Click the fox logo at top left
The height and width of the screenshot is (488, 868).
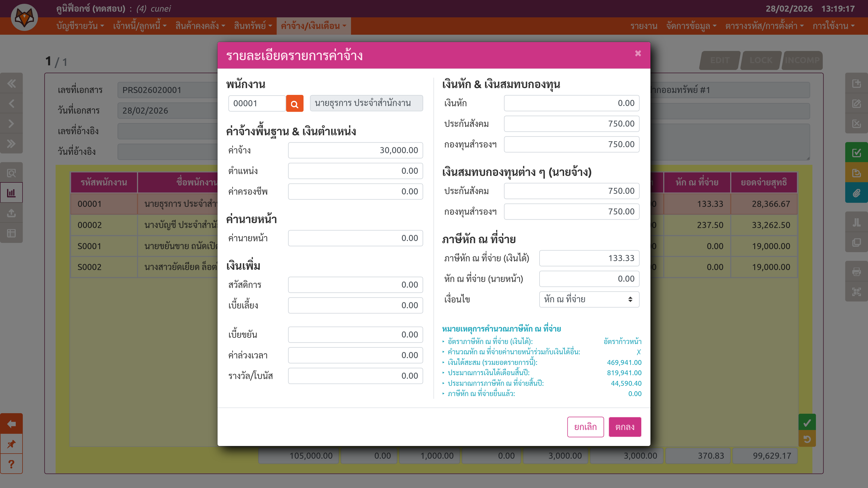point(24,17)
